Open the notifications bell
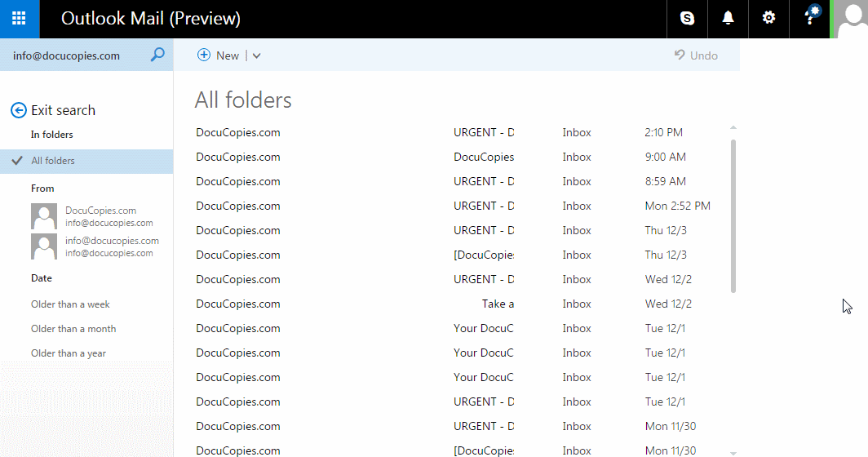This screenshot has width=868, height=457. (x=728, y=19)
